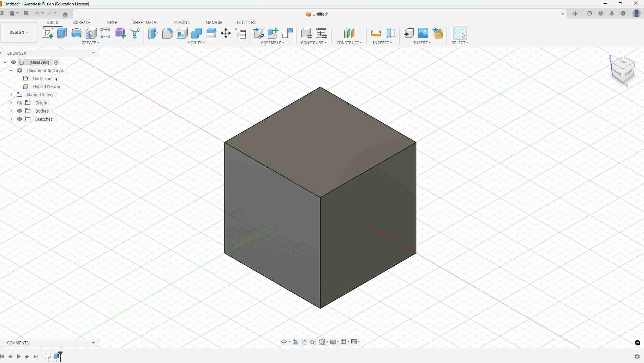Select the Shell tool

[182, 33]
